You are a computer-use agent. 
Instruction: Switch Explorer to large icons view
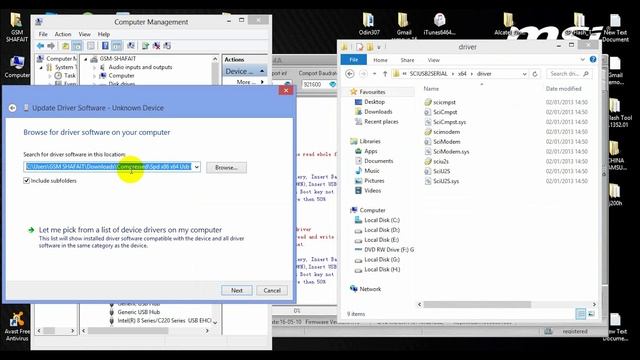click(591, 313)
